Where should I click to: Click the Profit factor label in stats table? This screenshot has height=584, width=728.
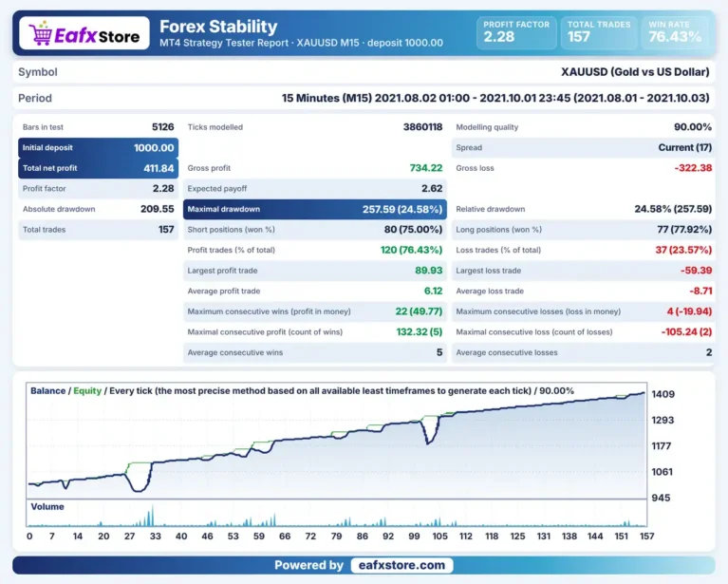pyautogui.click(x=44, y=189)
